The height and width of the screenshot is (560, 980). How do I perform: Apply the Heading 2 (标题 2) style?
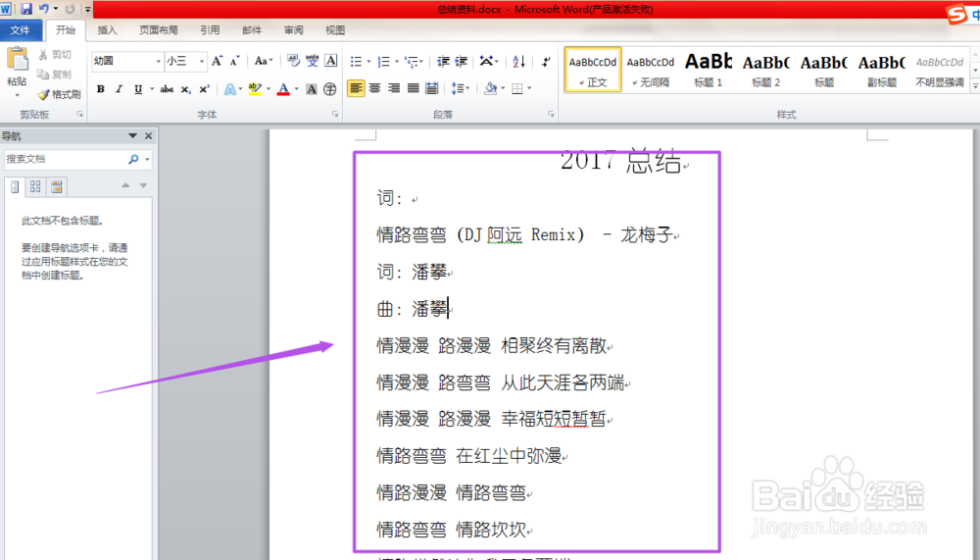coord(765,70)
